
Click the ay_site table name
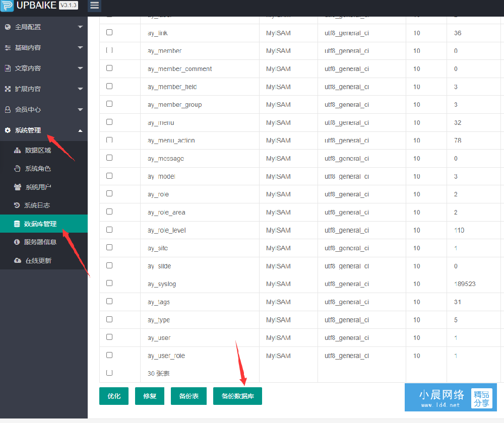point(158,248)
